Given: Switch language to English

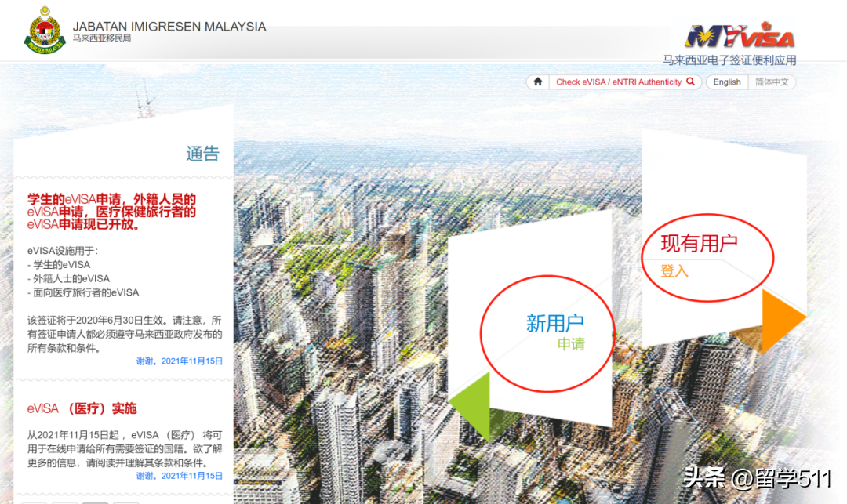Looking at the screenshot, I should tap(726, 82).
